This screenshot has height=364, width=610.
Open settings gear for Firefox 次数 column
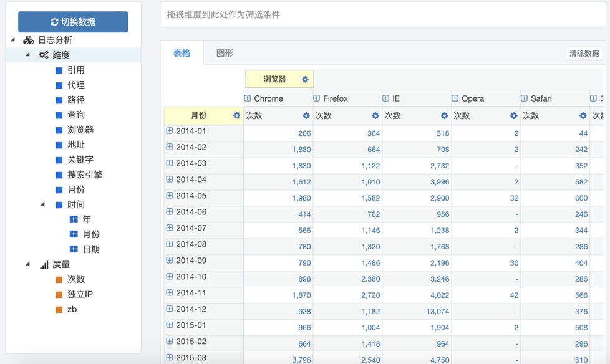[x=375, y=116]
